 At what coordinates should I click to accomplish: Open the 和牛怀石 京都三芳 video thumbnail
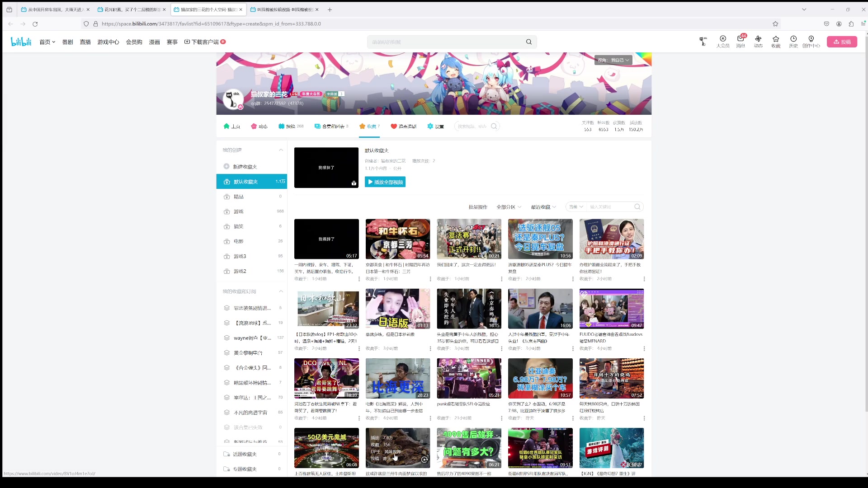coord(397,239)
